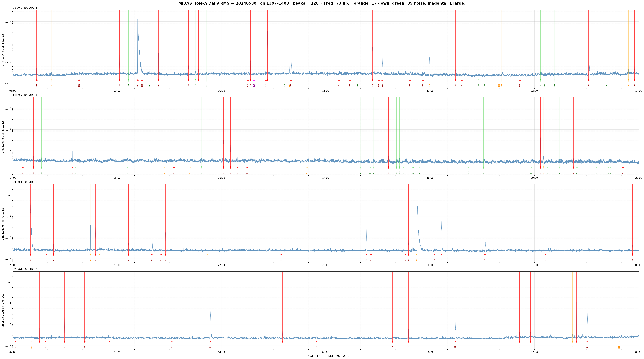644x359 pixels.
Task: Select the 17:00 x-axis tick label
Action: [326, 178]
